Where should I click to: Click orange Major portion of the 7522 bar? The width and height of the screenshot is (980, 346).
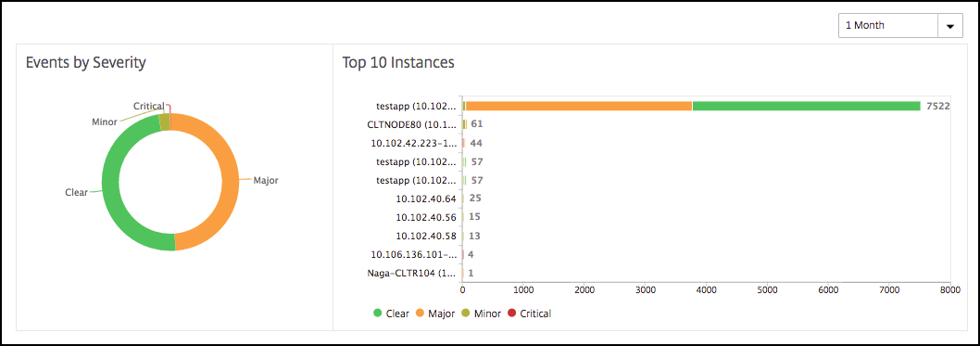pos(579,106)
